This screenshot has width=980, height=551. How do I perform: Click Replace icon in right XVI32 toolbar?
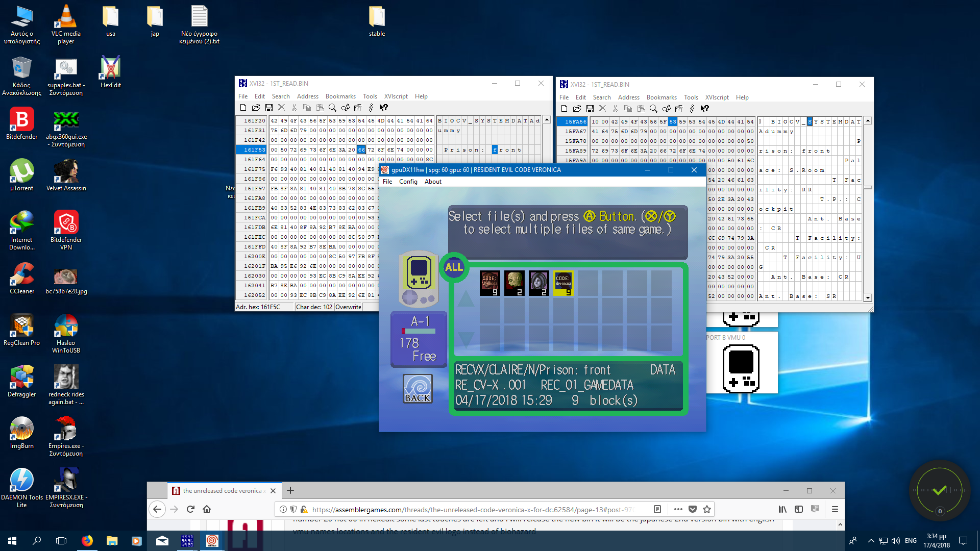(667, 109)
